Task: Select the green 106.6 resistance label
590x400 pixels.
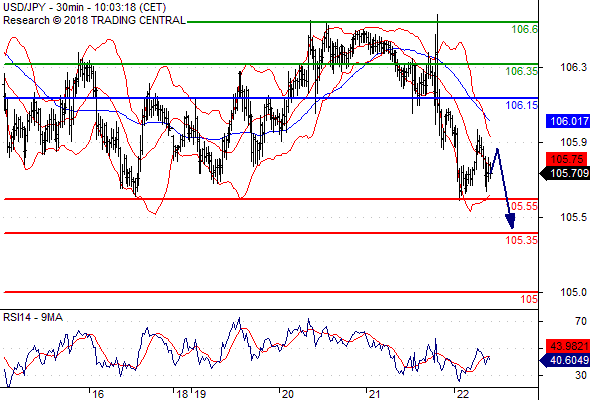Action: [x=525, y=29]
